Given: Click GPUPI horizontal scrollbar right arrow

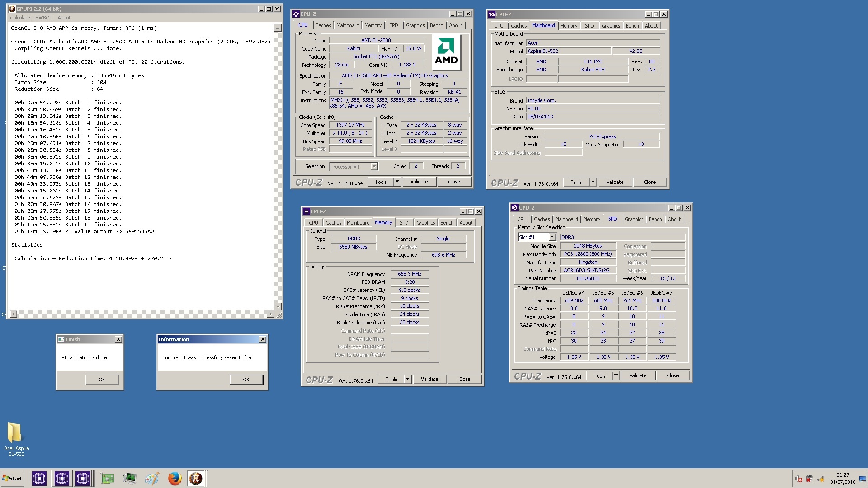Looking at the screenshot, I should click(271, 314).
